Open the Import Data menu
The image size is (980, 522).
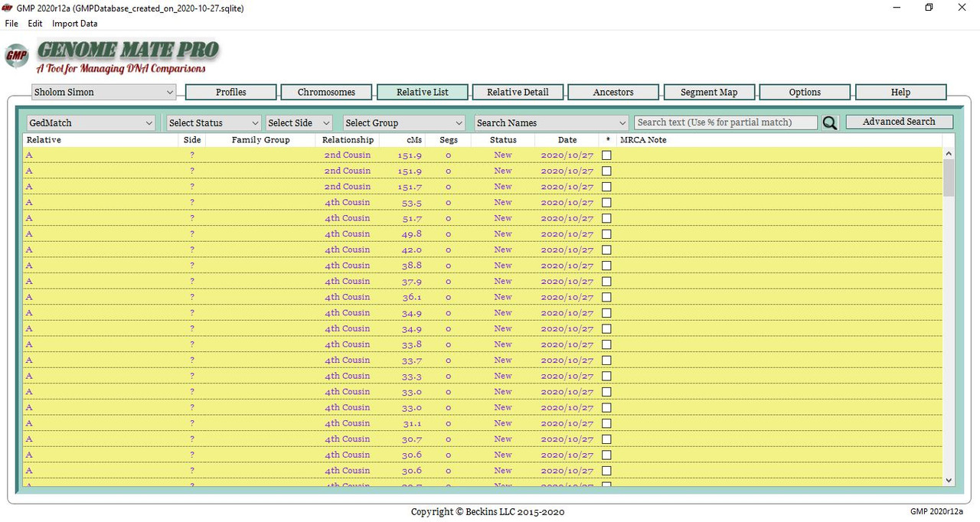[x=75, y=24]
